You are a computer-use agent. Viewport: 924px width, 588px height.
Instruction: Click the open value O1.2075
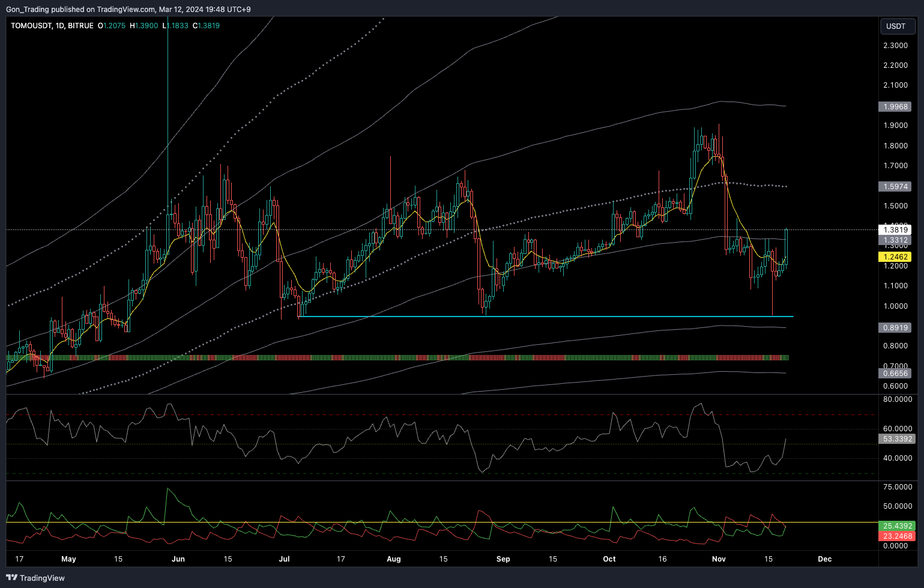click(x=112, y=26)
